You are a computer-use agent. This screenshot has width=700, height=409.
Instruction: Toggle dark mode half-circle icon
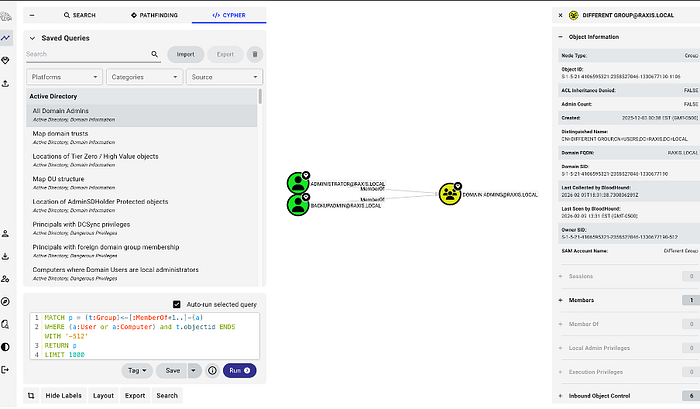(6, 347)
